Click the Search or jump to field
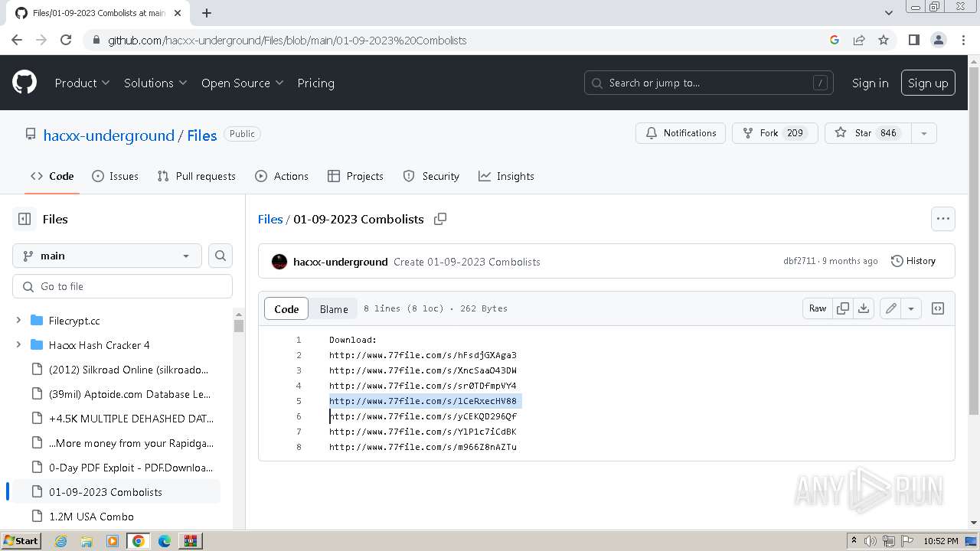The height and width of the screenshot is (551, 980). pos(710,83)
